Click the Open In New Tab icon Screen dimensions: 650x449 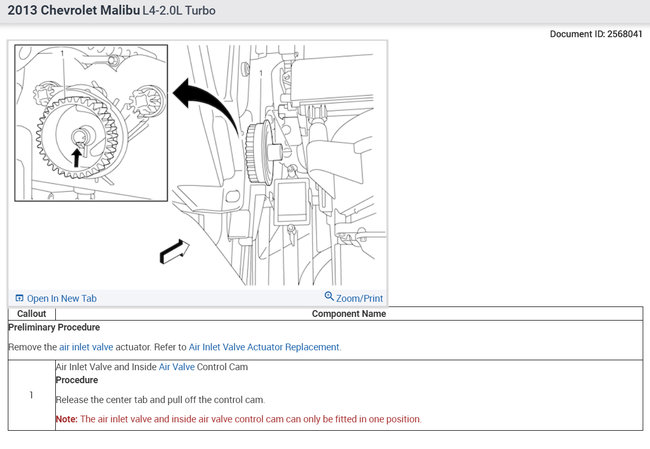tap(19, 298)
